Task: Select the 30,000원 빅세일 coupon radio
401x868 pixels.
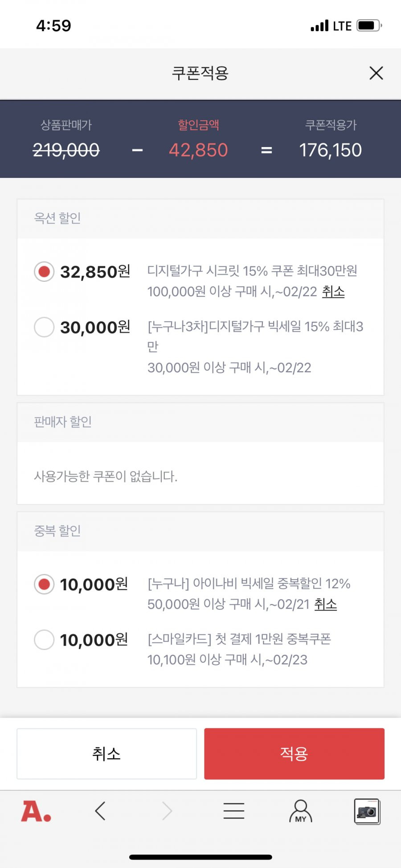Action: (44, 327)
